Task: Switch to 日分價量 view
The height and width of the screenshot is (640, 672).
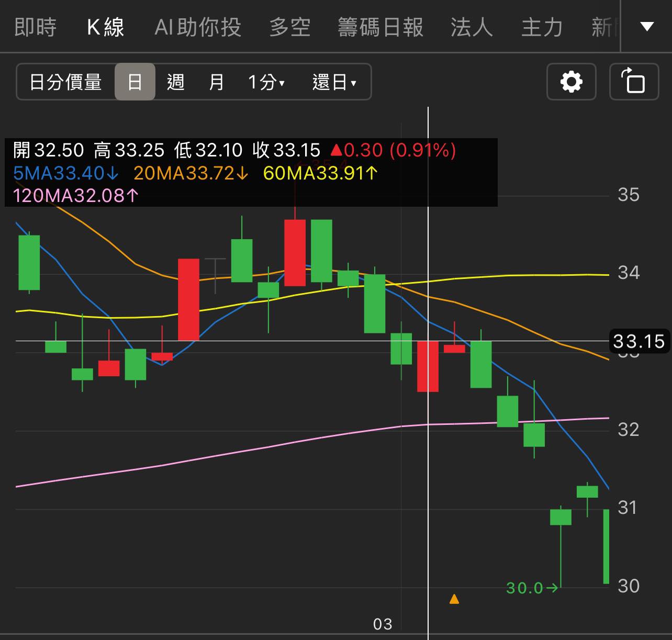Action: click(65, 82)
